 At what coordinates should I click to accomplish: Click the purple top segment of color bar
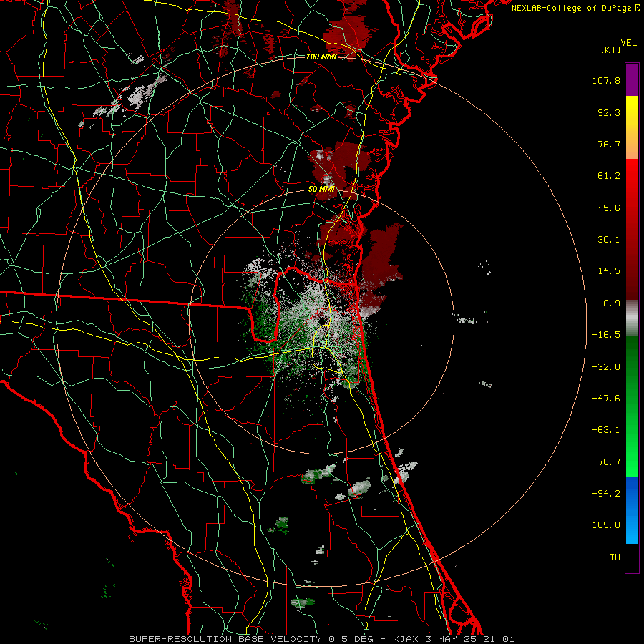coord(632,79)
